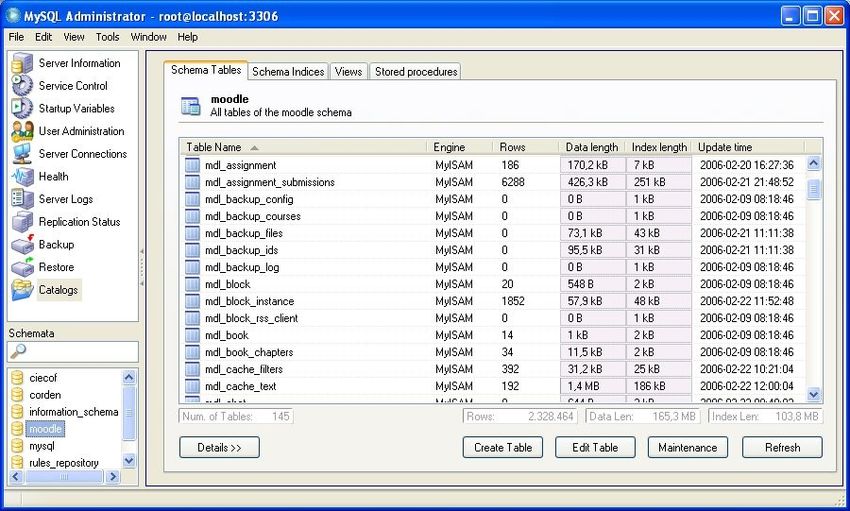850x511 pixels.
Task: Click the mdl_backup_config table icon
Action: (192, 199)
